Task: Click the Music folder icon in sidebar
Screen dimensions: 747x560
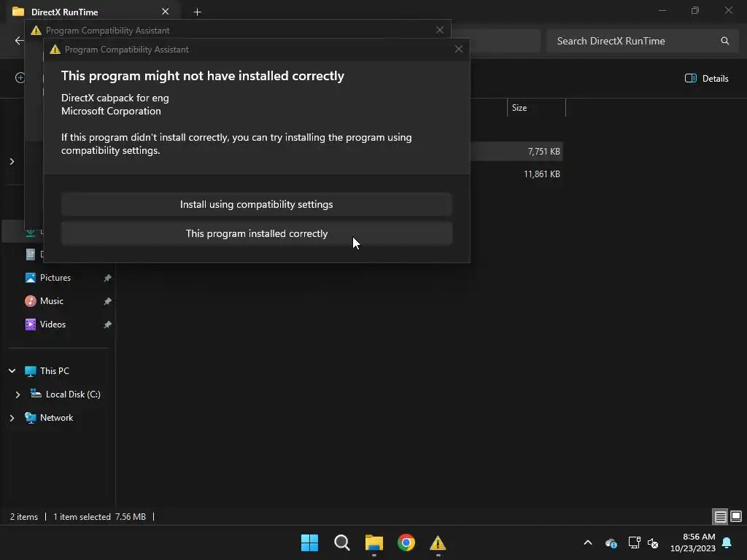Action: (30, 301)
